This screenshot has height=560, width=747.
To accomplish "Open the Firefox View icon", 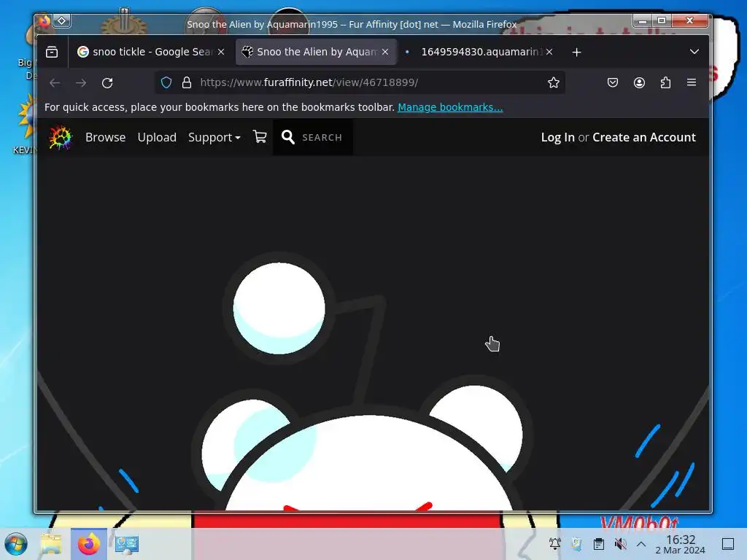I will (52, 52).
